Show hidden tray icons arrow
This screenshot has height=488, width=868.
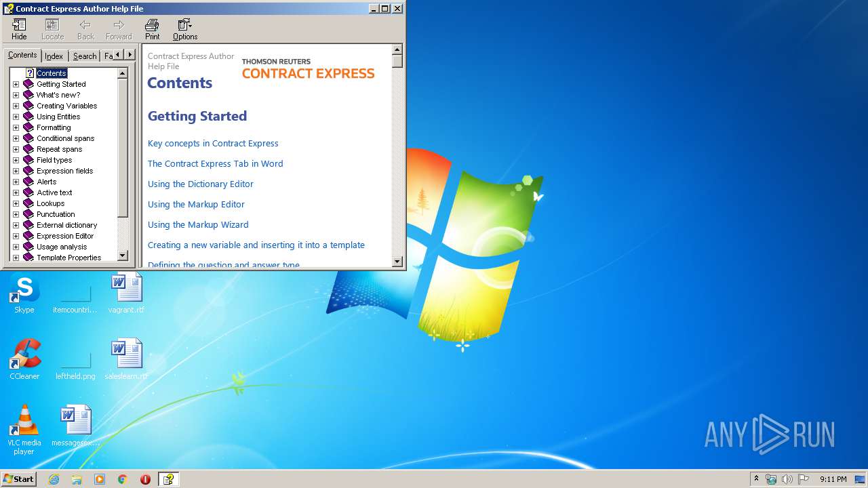[x=756, y=479]
